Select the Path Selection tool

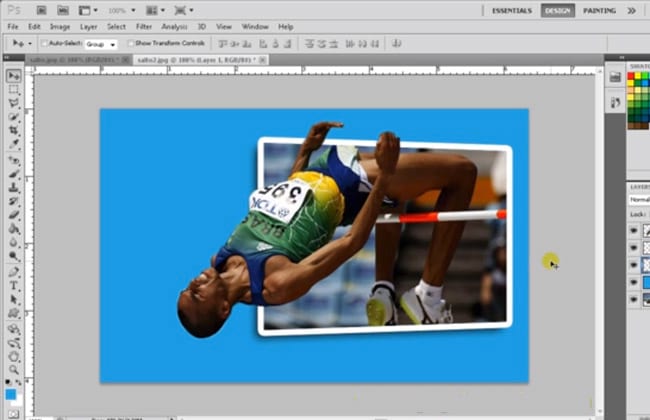[14, 299]
